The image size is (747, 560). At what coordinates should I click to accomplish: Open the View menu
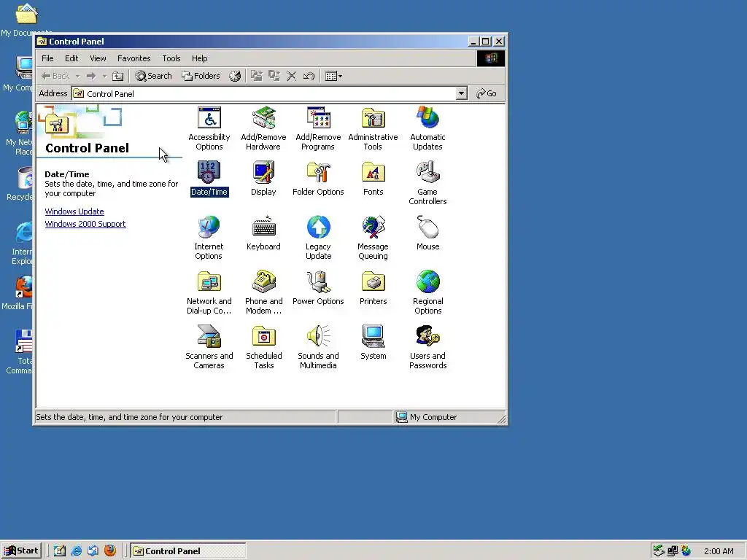98,58
